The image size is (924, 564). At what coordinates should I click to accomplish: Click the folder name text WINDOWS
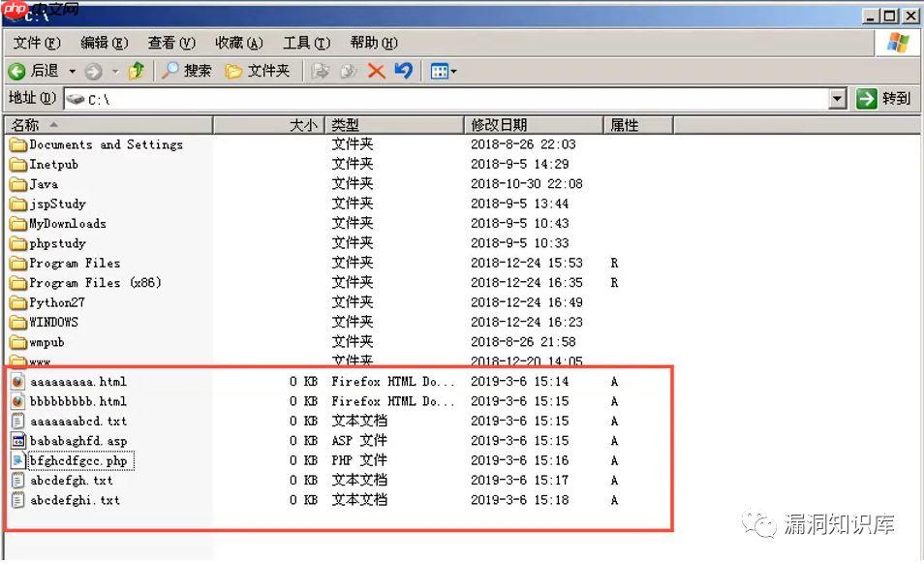53,323
